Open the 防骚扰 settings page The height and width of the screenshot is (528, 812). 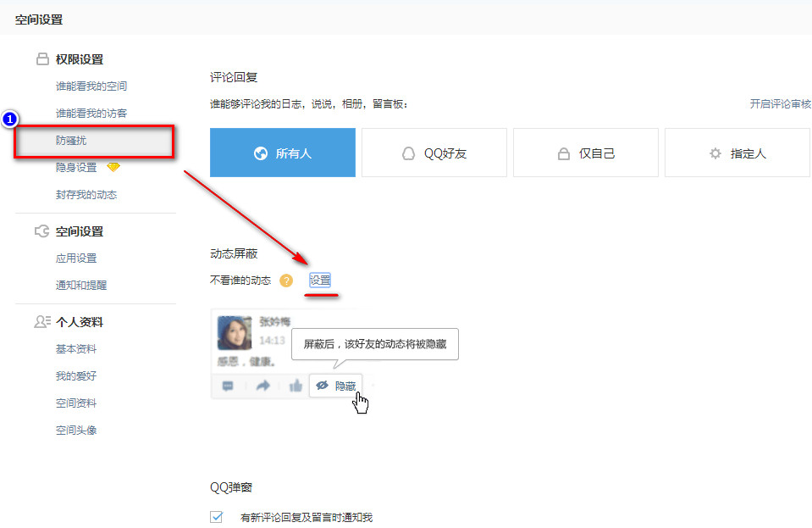(71, 141)
